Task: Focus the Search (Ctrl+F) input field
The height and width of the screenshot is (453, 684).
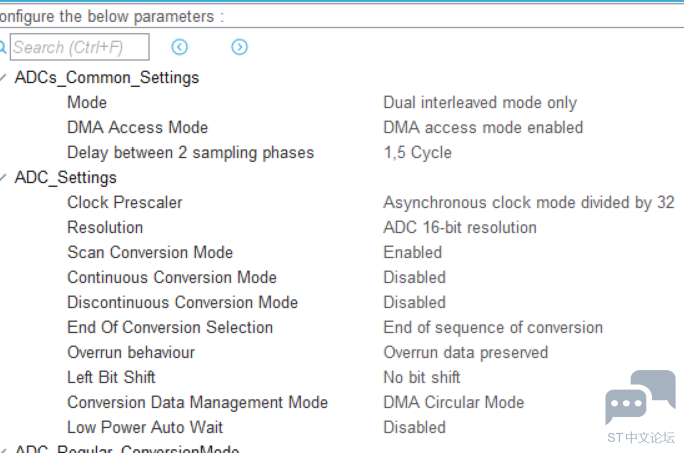Action: pyautogui.click(x=80, y=47)
